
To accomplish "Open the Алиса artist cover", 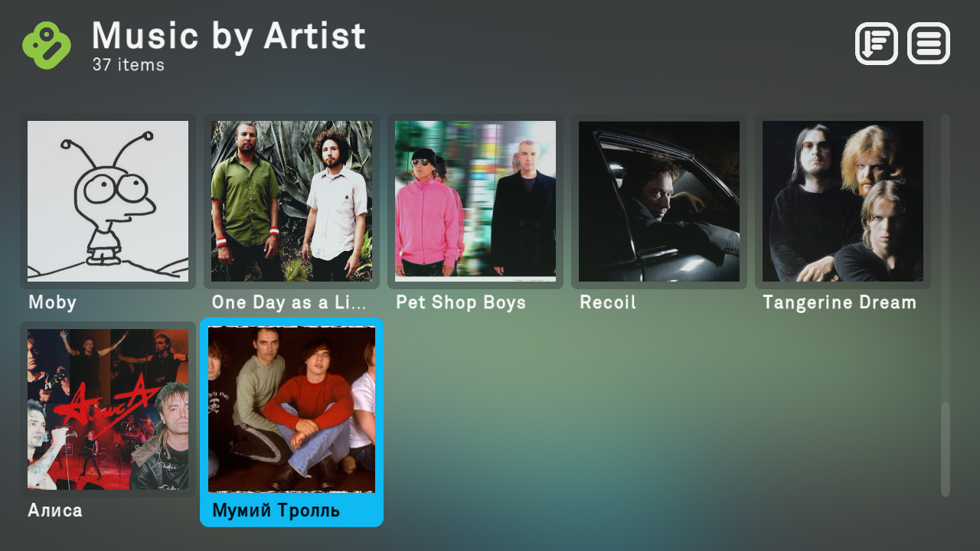I will point(108,409).
